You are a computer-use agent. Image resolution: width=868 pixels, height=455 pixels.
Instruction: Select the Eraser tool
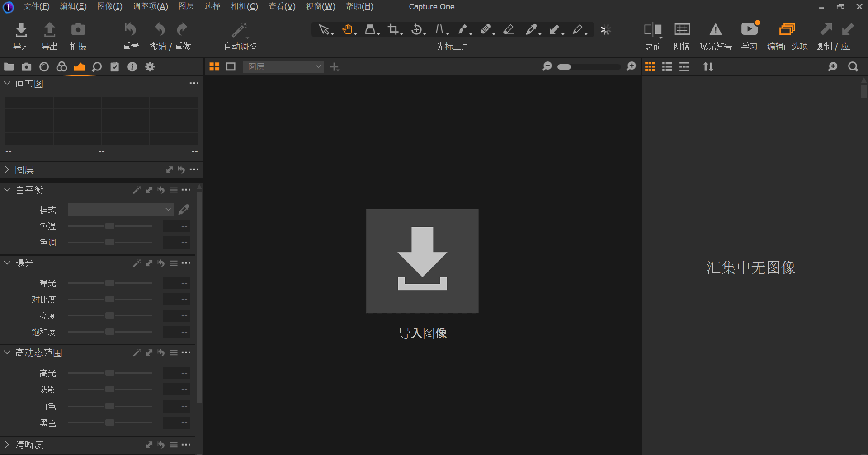tap(508, 29)
